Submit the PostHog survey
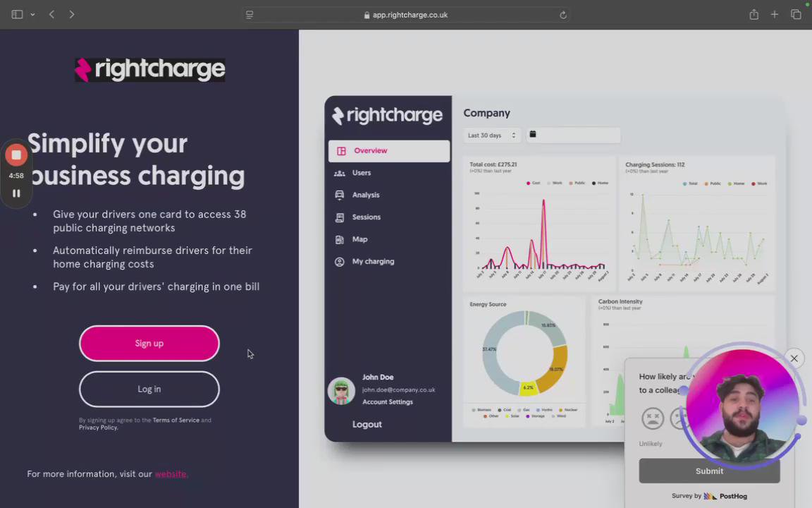This screenshot has height=508, width=812. click(709, 471)
